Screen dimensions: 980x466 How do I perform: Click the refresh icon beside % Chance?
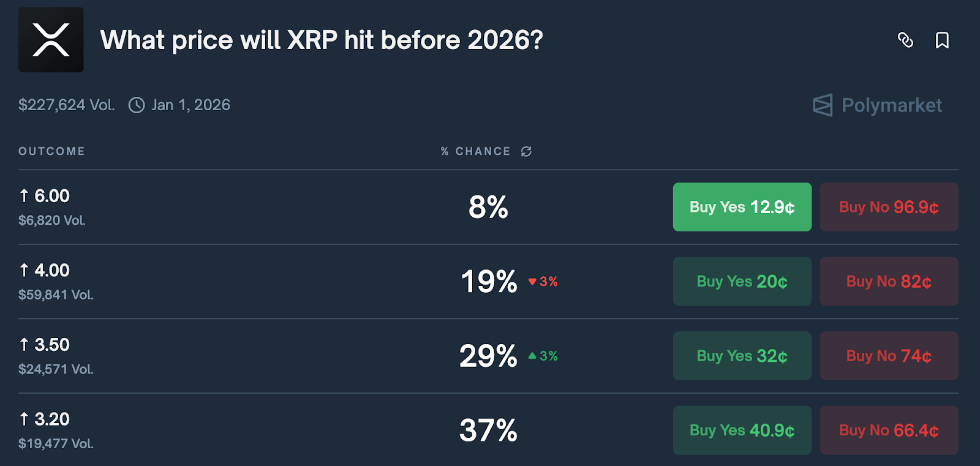[x=526, y=151]
